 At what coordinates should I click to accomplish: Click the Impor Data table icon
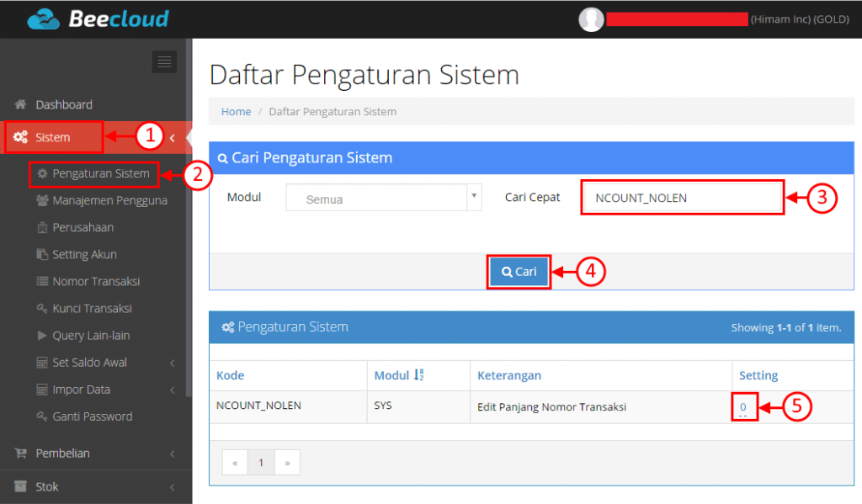click(x=42, y=389)
